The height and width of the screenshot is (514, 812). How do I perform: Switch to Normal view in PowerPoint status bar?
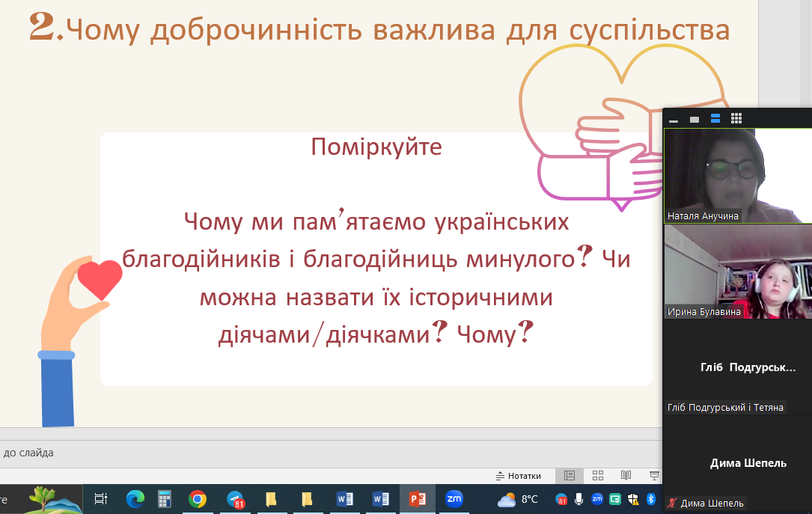click(570, 476)
